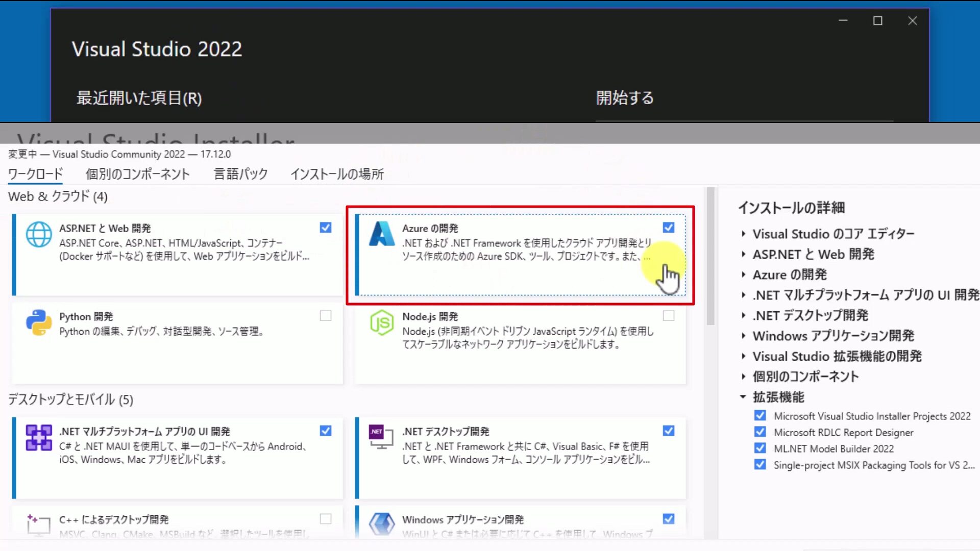Image resolution: width=980 pixels, height=551 pixels.
Task: Click the Python 開発 logo icon
Action: pos(39,322)
